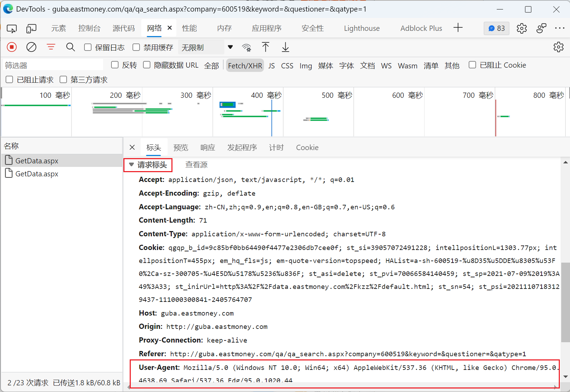Check 隐藏数据 URL option
This screenshot has height=392, width=570.
pyautogui.click(x=147, y=65)
